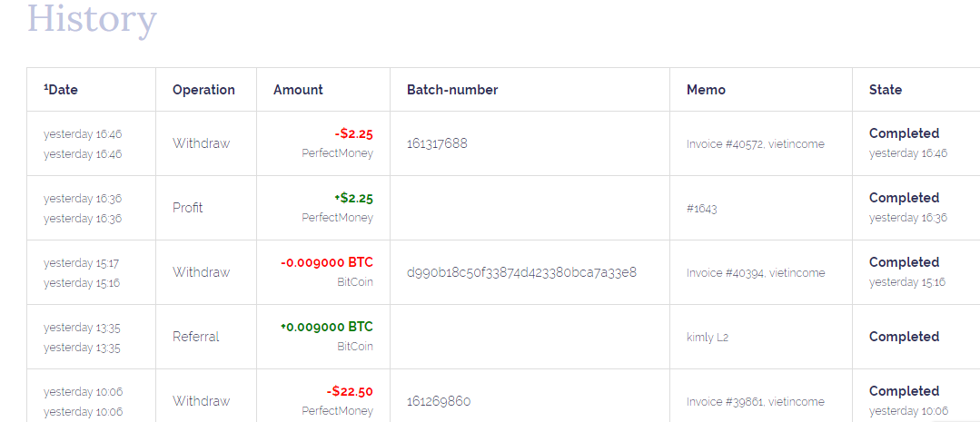
Task: Click the Profit operation cell
Action: [x=188, y=208]
